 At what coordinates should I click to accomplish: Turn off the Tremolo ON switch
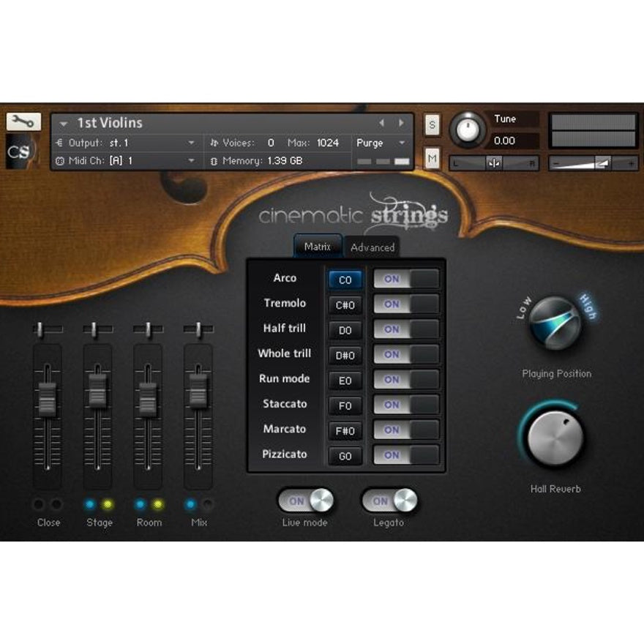[406, 304]
